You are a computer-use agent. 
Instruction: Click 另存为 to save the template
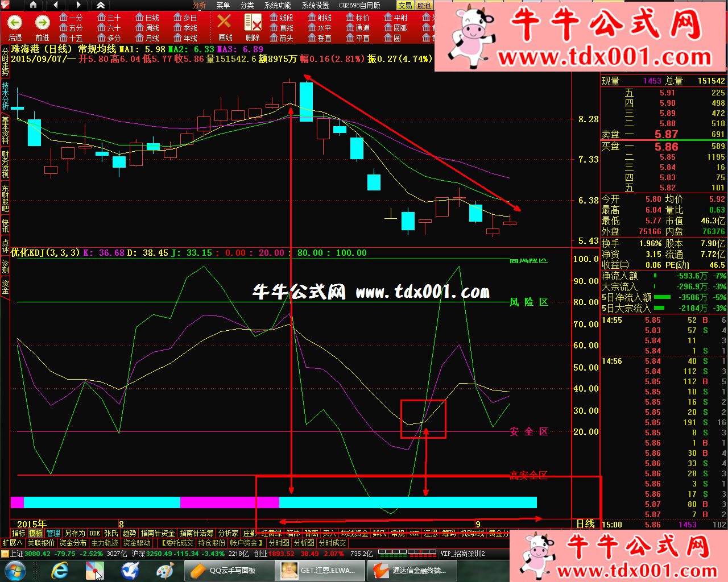point(75,533)
